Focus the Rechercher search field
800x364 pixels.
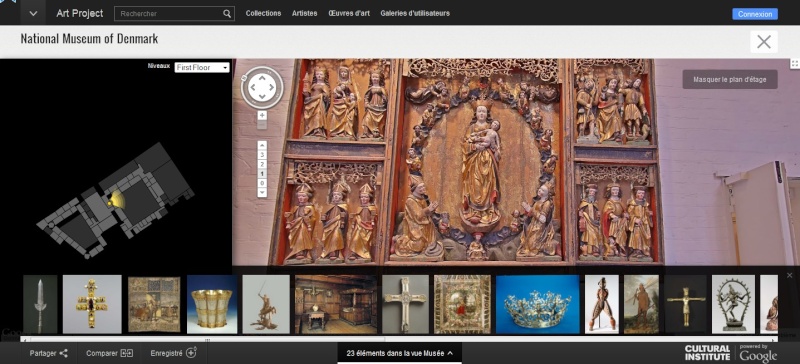tap(168, 14)
